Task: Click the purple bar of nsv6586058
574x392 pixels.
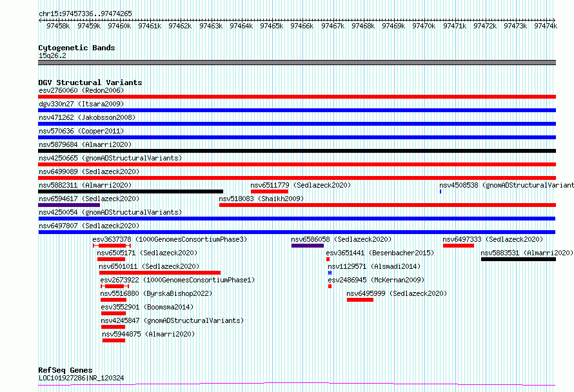Action: point(308,246)
